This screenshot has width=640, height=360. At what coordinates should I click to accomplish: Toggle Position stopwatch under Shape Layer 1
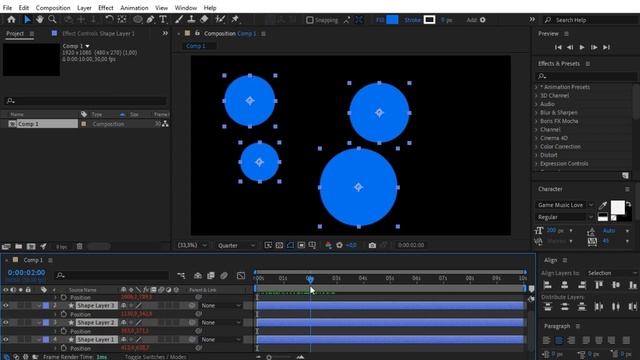point(64,349)
